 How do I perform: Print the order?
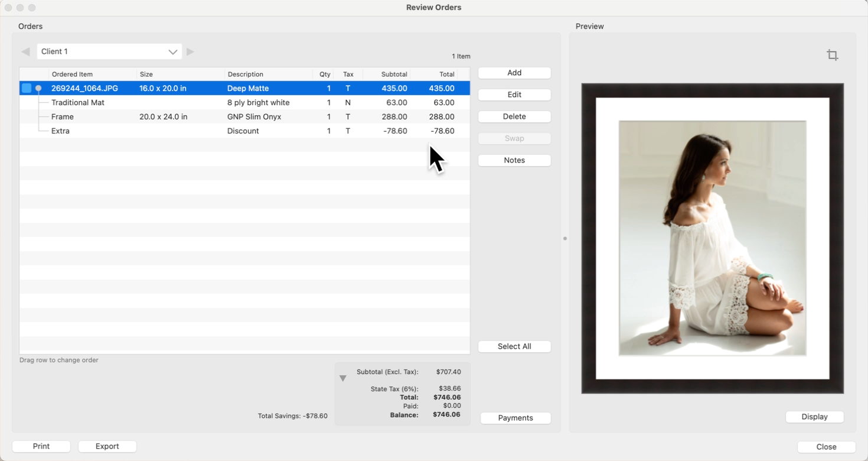click(x=41, y=446)
